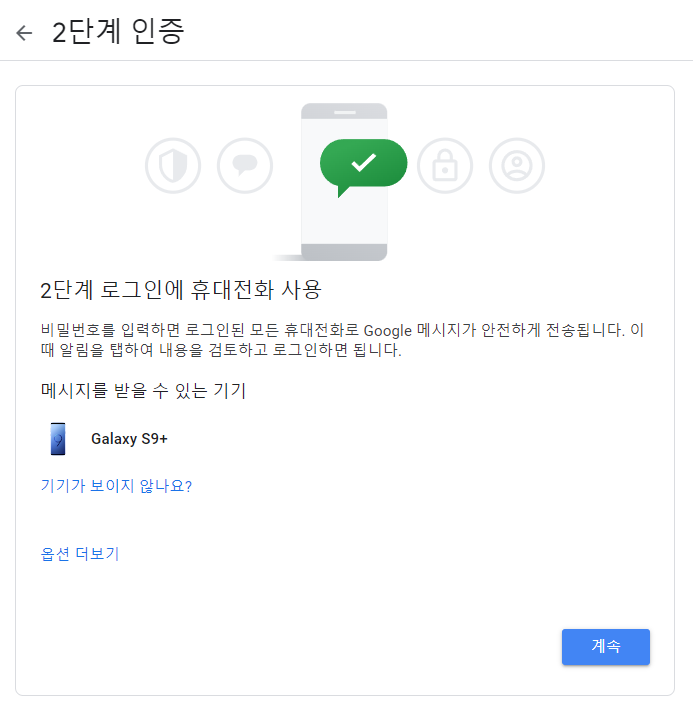Click the word Google in the description
Viewport: 693px width, 716px height.
tap(388, 331)
